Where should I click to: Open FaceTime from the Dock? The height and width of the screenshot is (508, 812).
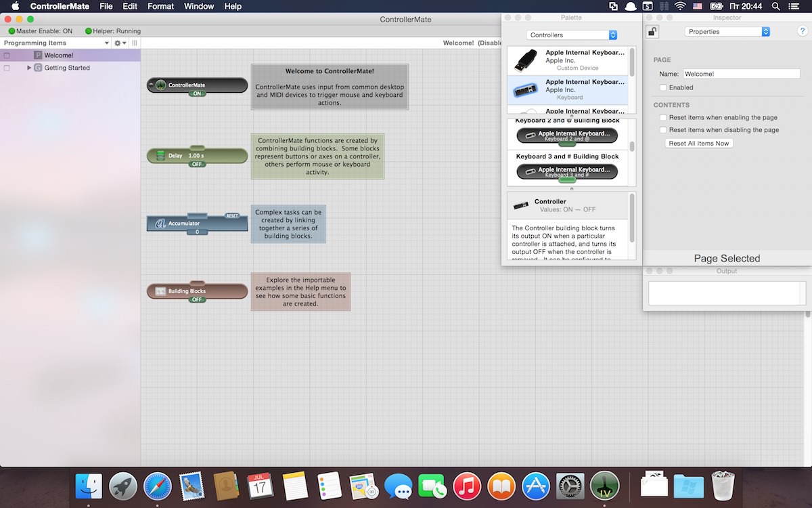coord(432,486)
